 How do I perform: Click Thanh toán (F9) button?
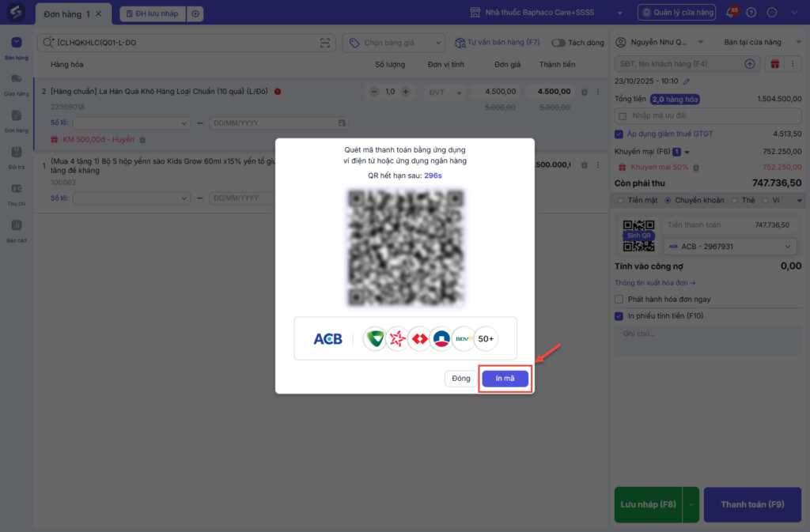click(x=753, y=504)
